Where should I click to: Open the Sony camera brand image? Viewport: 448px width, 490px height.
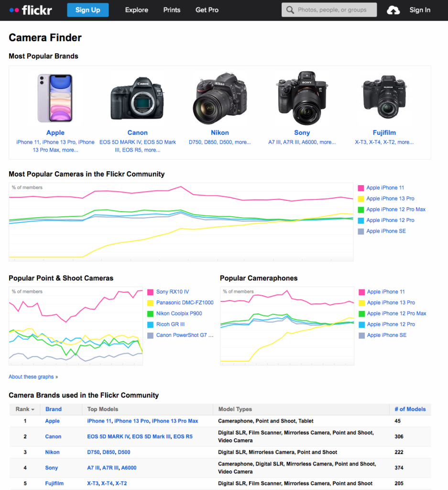tap(302, 99)
